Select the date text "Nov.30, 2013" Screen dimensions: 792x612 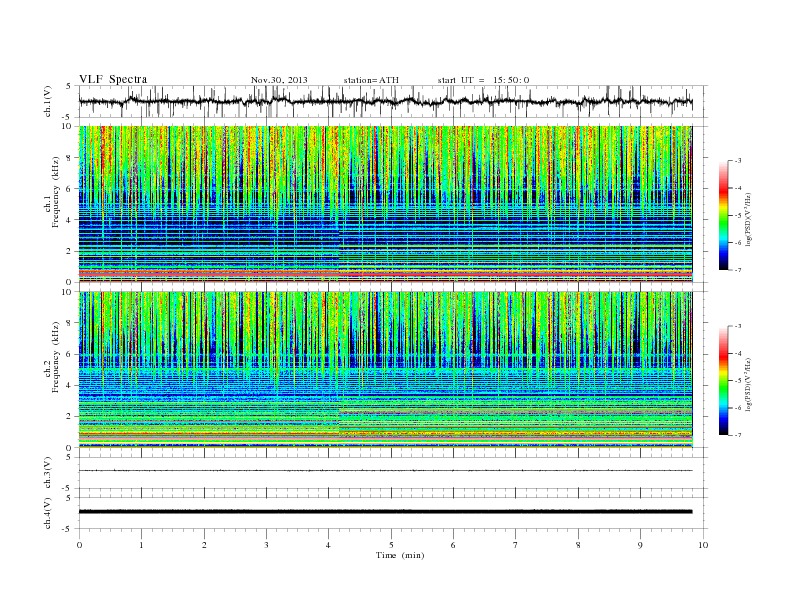pyautogui.click(x=279, y=80)
